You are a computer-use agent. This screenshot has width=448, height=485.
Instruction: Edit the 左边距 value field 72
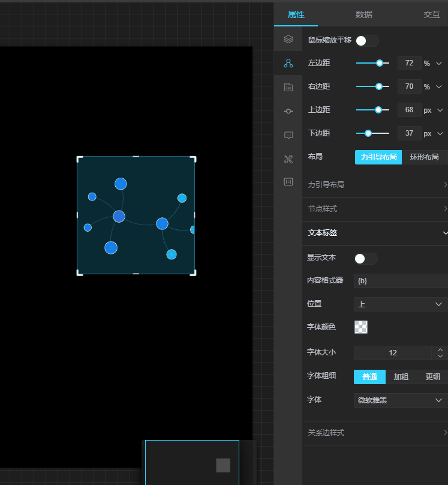click(x=409, y=63)
